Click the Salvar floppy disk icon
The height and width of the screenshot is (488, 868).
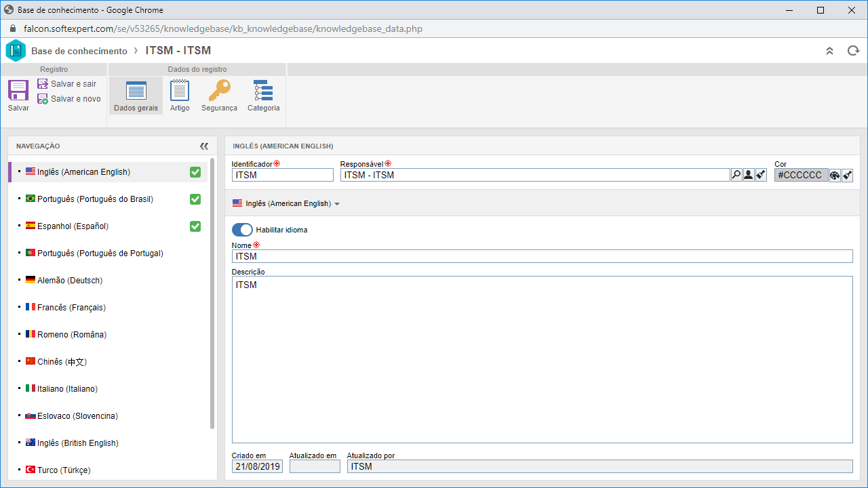click(18, 91)
